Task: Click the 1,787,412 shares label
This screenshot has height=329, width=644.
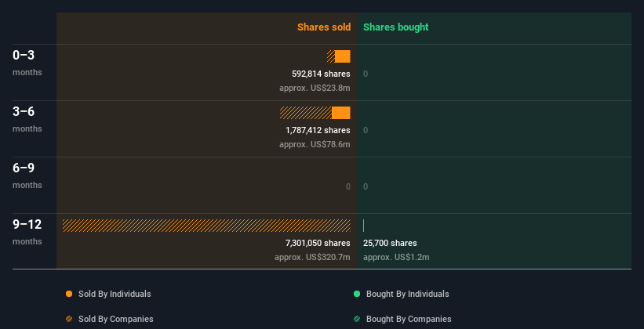Action: pyautogui.click(x=318, y=130)
